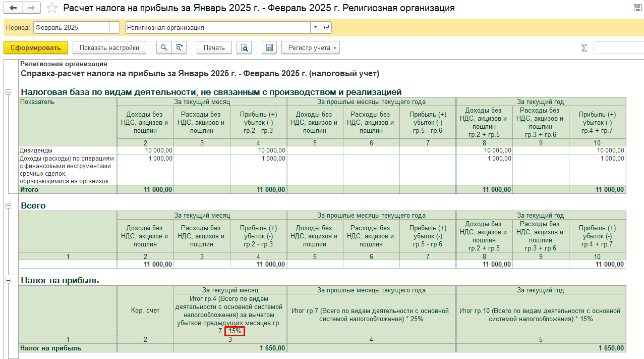
Task: Collapse the Налоговая база section group
Action: pos(8,92)
